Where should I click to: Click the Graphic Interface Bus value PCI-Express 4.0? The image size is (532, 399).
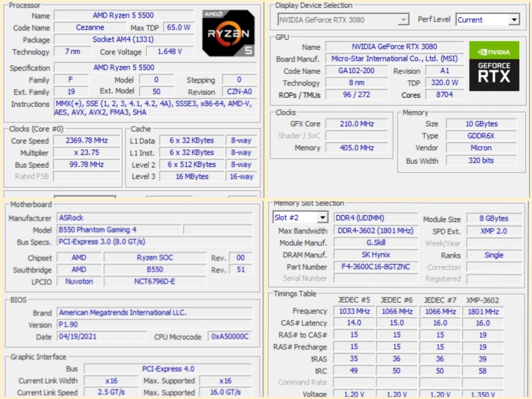click(x=168, y=369)
